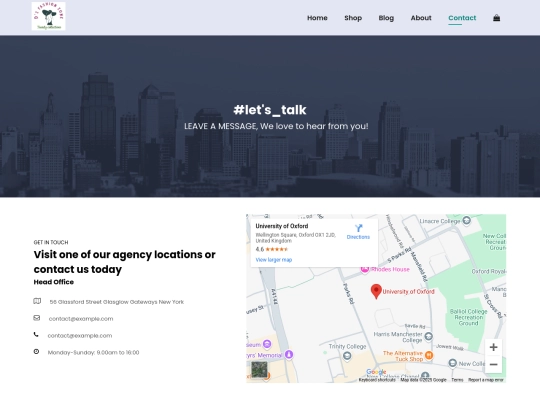Click The Alternative Tuck Shop marker

[429, 355]
